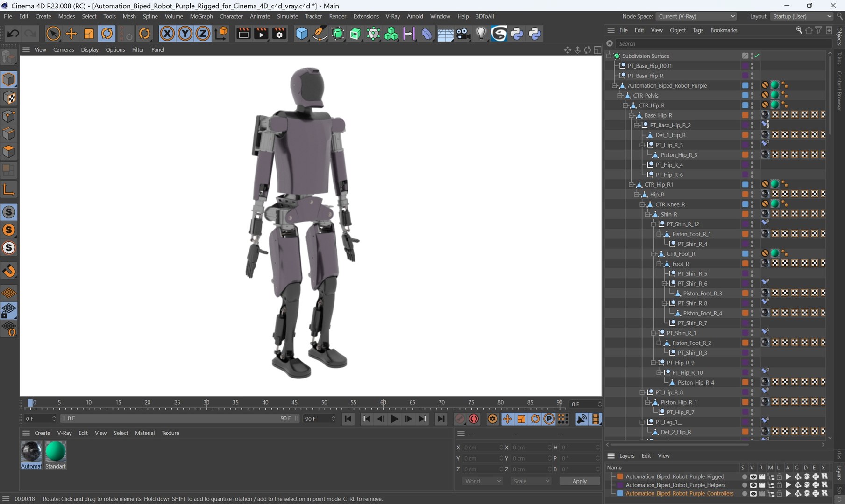Toggle visibility dots of PT_Base_Hip_R001
The image size is (845, 504).
(752, 66)
